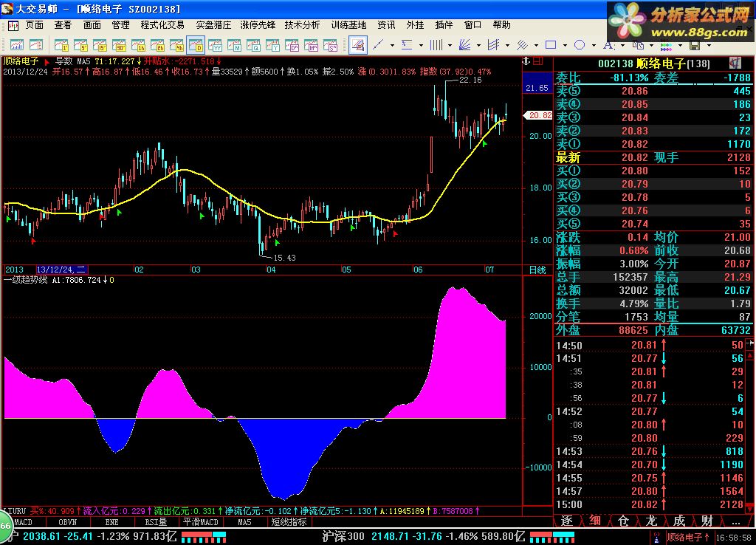Open the 技术分析 menu

coord(302,24)
